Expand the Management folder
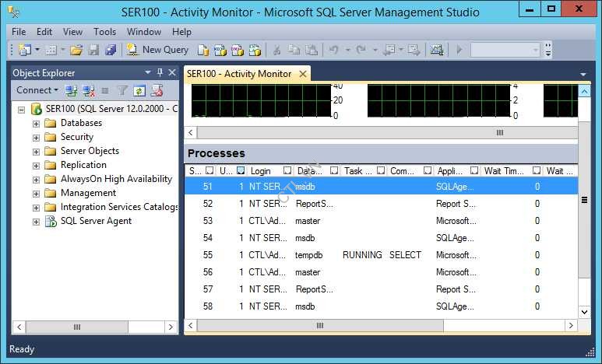This screenshot has height=364, width=602. 36,194
